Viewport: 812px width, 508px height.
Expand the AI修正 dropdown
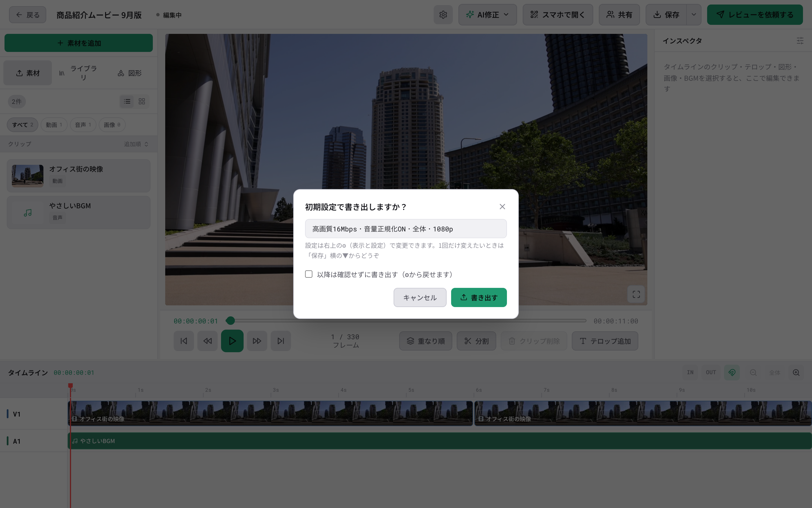487,15
